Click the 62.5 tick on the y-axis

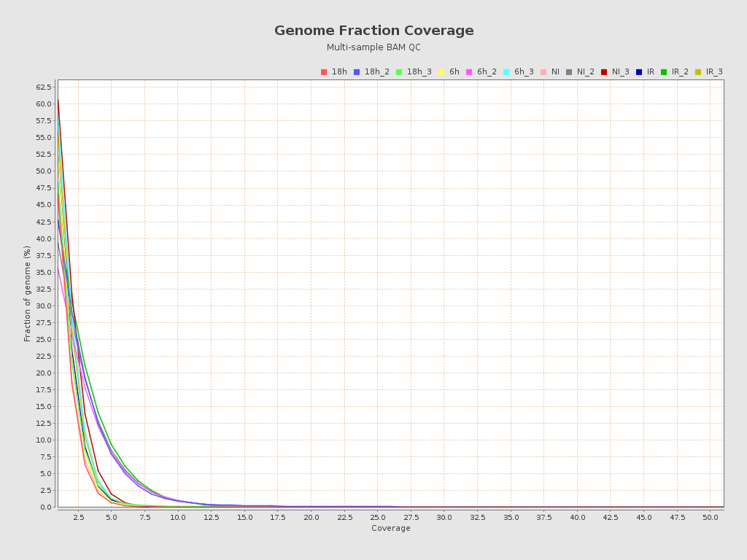(x=44, y=87)
